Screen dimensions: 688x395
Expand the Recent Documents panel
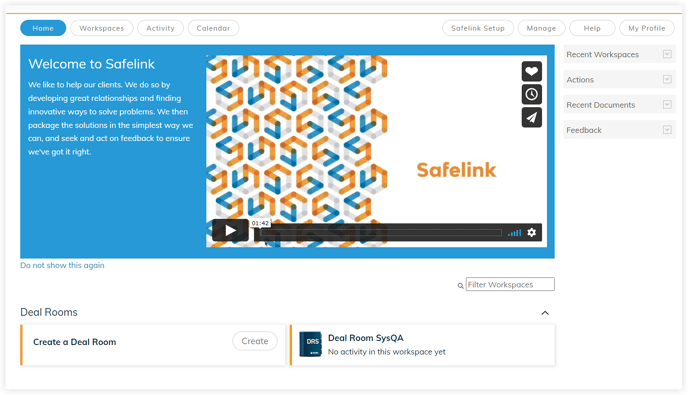point(667,105)
